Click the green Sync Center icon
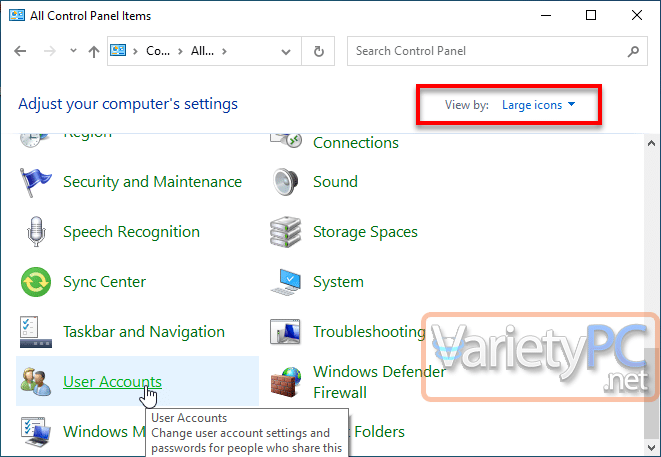Image resolution: width=661 pixels, height=457 pixels. click(36, 282)
